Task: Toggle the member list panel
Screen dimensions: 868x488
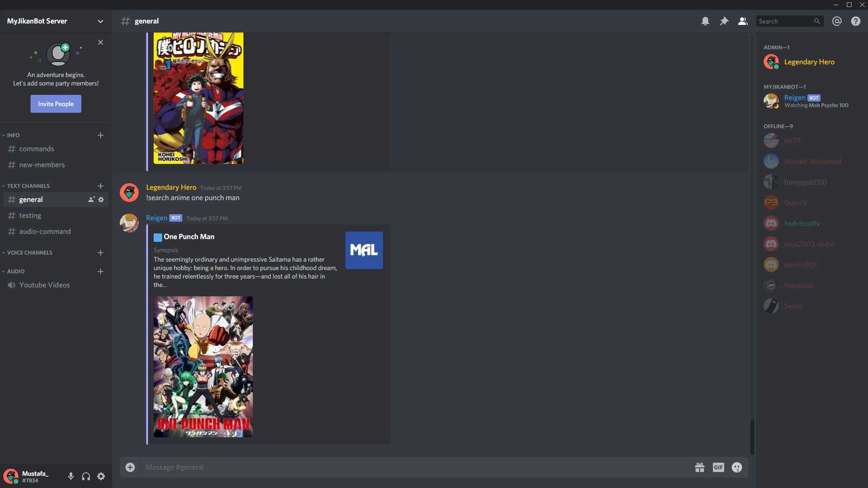Action: point(743,21)
